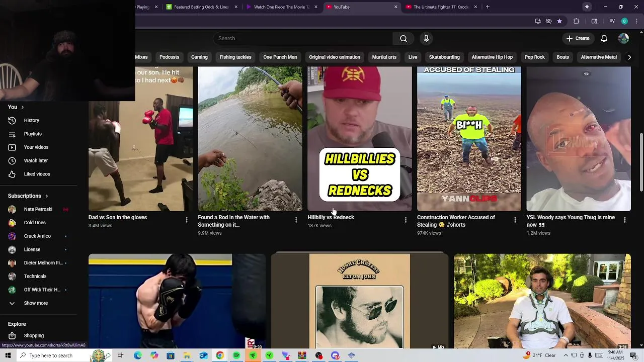The image size is (644, 362).
Task: Open the Chrome three-dot menu
Action: pos(636,21)
